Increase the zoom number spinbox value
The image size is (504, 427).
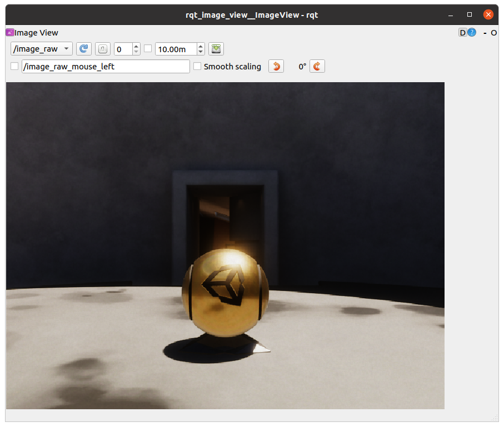tap(136, 46)
